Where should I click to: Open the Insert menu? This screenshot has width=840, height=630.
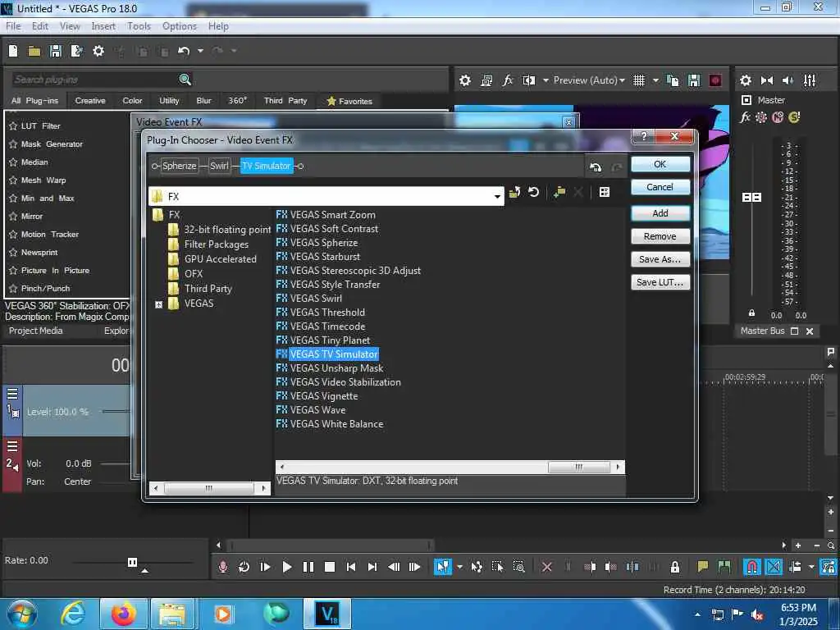[103, 26]
